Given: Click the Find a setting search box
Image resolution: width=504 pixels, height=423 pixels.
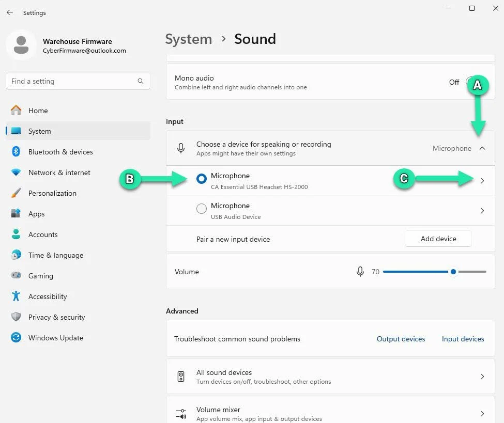Looking at the screenshot, I should [x=78, y=81].
